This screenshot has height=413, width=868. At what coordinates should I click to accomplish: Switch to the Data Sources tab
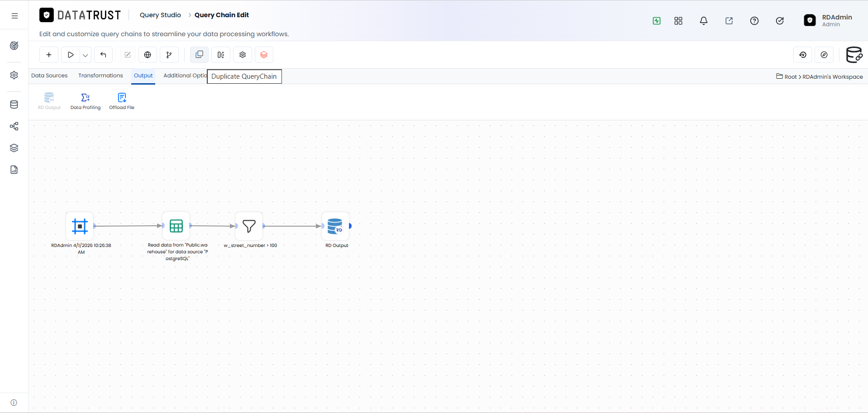[x=49, y=76]
